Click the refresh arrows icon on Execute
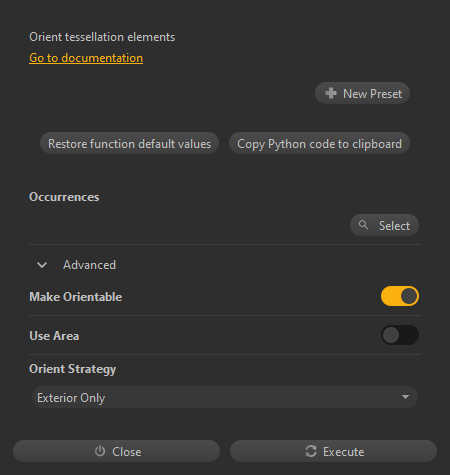The height and width of the screenshot is (475, 450). (311, 451)
